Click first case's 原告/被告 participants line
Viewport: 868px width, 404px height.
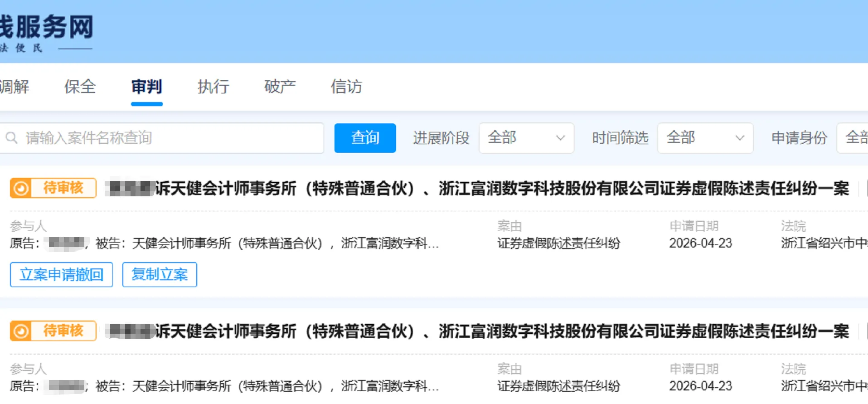(224, 243)
